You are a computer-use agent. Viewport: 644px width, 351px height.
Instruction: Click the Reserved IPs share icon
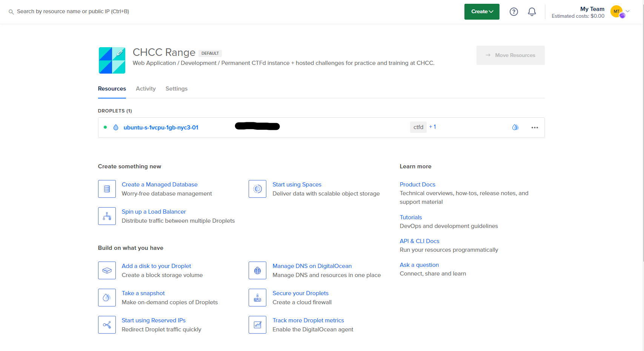click(x=107, y=325)
